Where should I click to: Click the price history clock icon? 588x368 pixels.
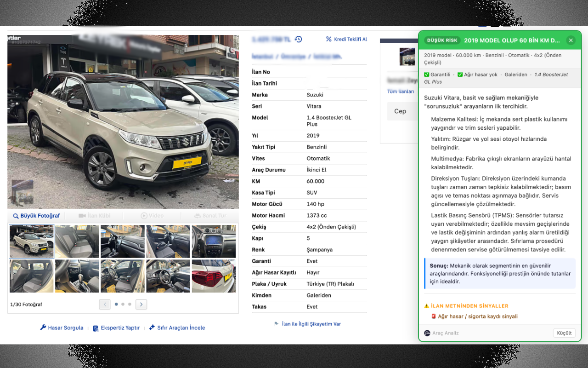(x=299, y=39)
